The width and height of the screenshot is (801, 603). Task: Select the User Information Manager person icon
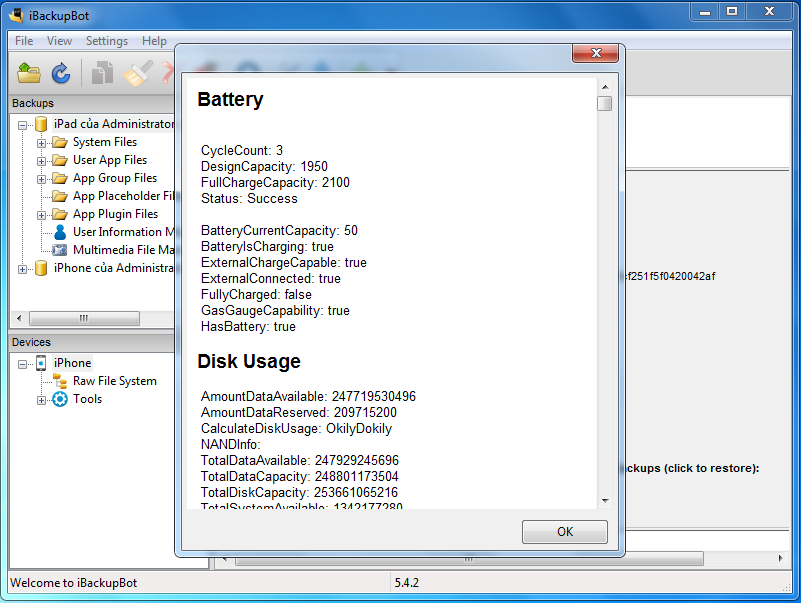pyautogui.click(x=60, y=232)
